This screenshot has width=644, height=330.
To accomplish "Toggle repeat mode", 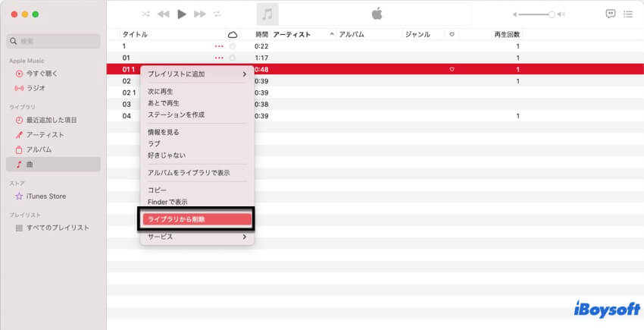I will 217,14.
